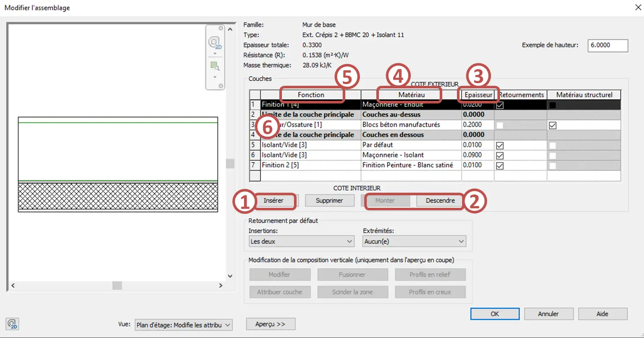Expand the arrow under the 2D steering wheel icon
The height and width of the screenshot is (338, 644).
click(x=214, y=53)
